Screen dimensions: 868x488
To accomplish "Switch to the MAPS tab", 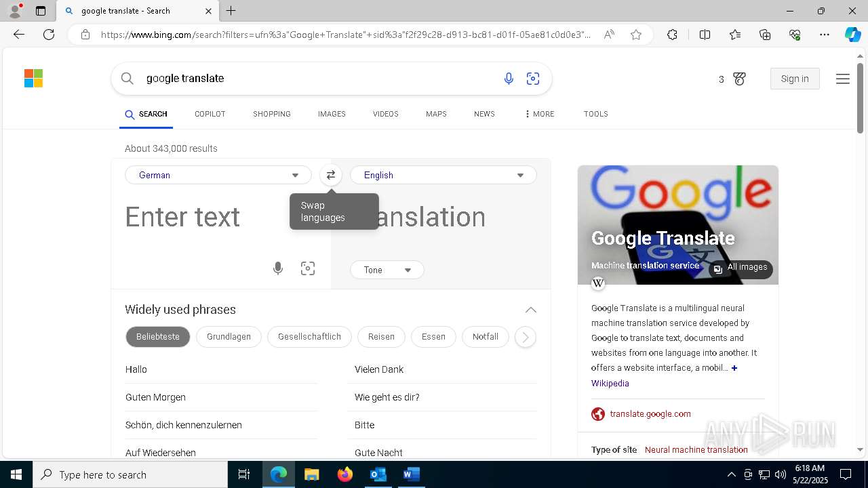I will (x=436, y=114).
